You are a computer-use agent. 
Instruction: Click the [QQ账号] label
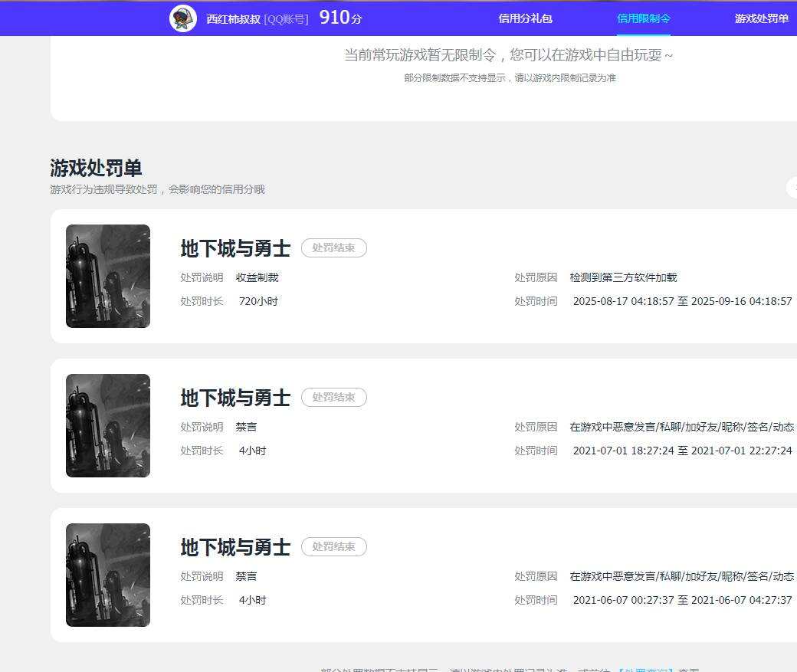(x=286, y=19)
